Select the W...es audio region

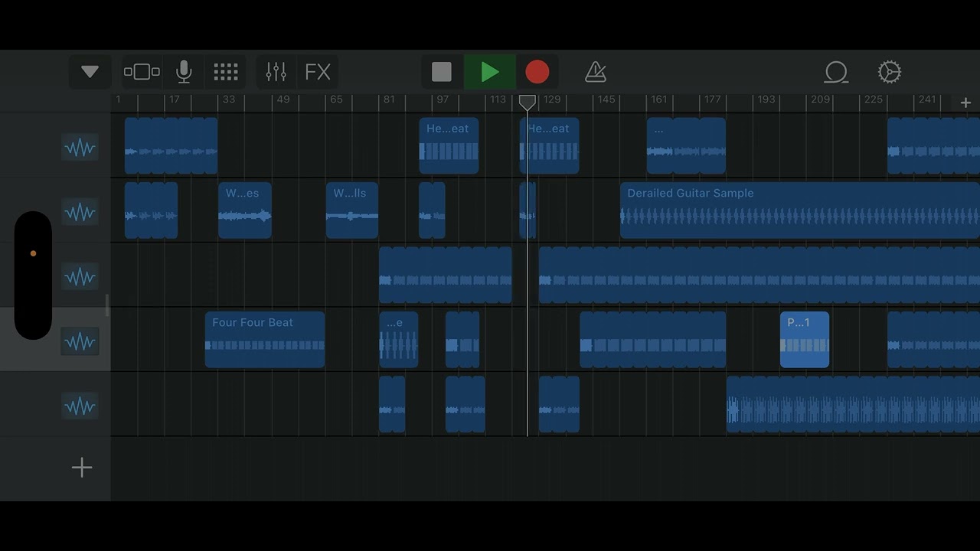click(x=245, y=210)
